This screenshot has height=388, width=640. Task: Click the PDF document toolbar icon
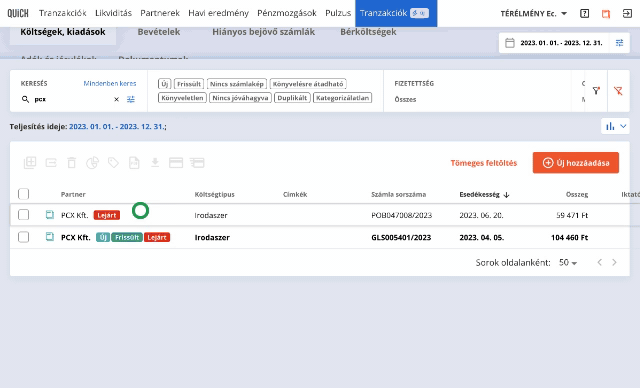click(x=134, y=163)
